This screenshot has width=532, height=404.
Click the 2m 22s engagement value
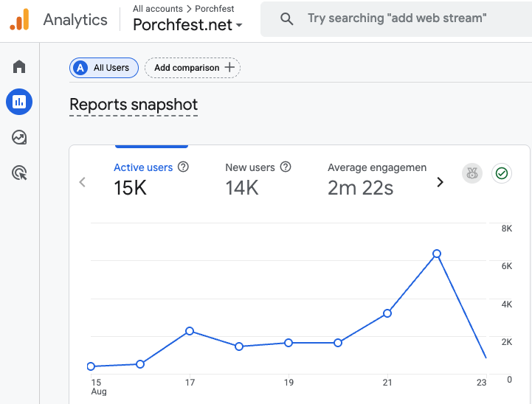[x=360, y=188]
